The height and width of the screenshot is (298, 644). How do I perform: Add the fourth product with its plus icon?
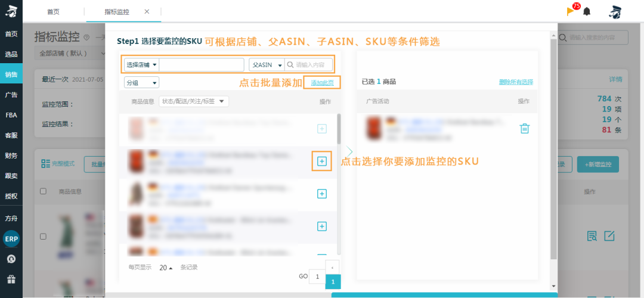pyautogui.click(x=322, y=226)
